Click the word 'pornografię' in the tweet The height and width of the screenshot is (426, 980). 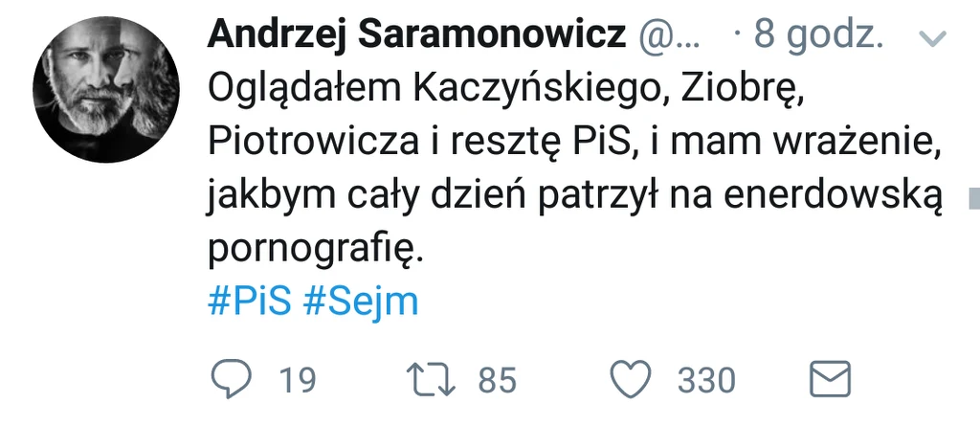click(314, 249)
